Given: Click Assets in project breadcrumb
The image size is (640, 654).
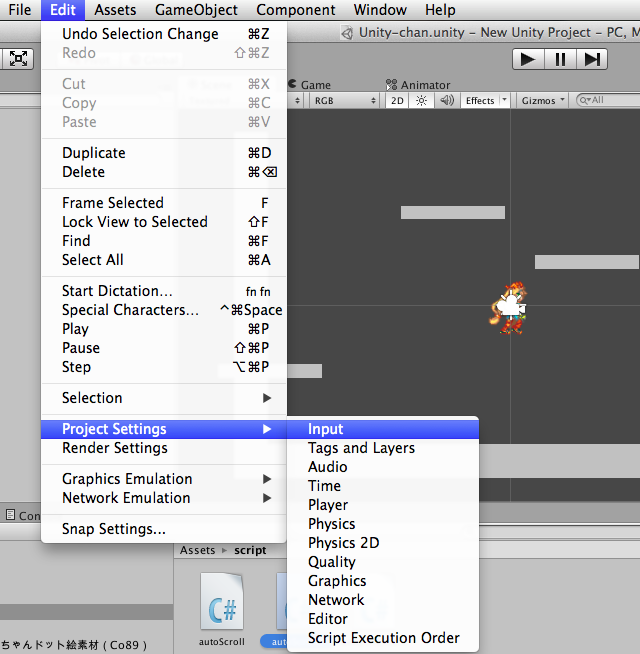Looking at the screenshot, I should pos(197,550).
